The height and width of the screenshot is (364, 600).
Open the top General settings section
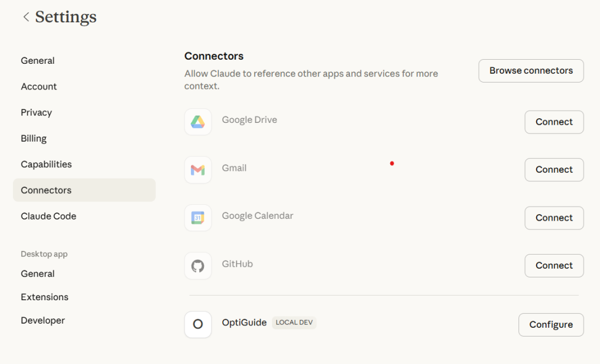(x=37, y=61)
